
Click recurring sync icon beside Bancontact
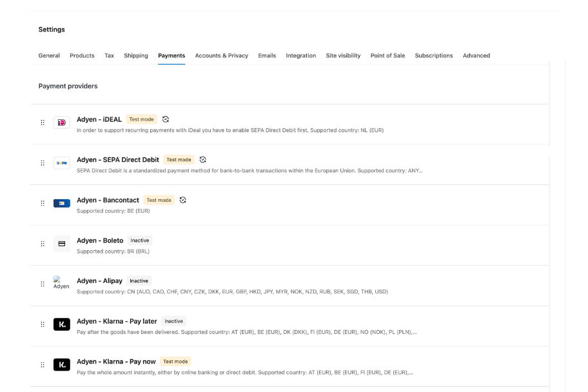183,200
